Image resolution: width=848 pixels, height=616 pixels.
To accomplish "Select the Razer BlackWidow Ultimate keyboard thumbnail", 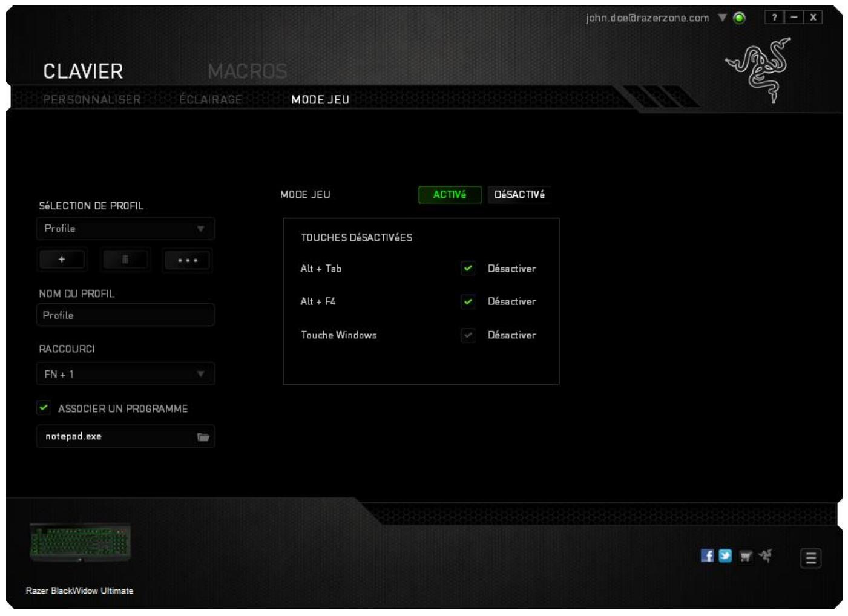I will pos(81,542).
